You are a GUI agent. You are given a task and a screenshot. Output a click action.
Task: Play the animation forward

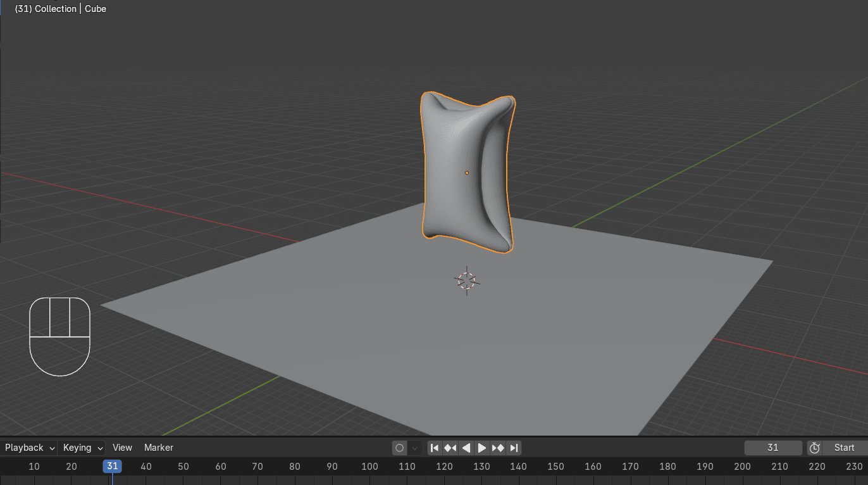(482, 448)
